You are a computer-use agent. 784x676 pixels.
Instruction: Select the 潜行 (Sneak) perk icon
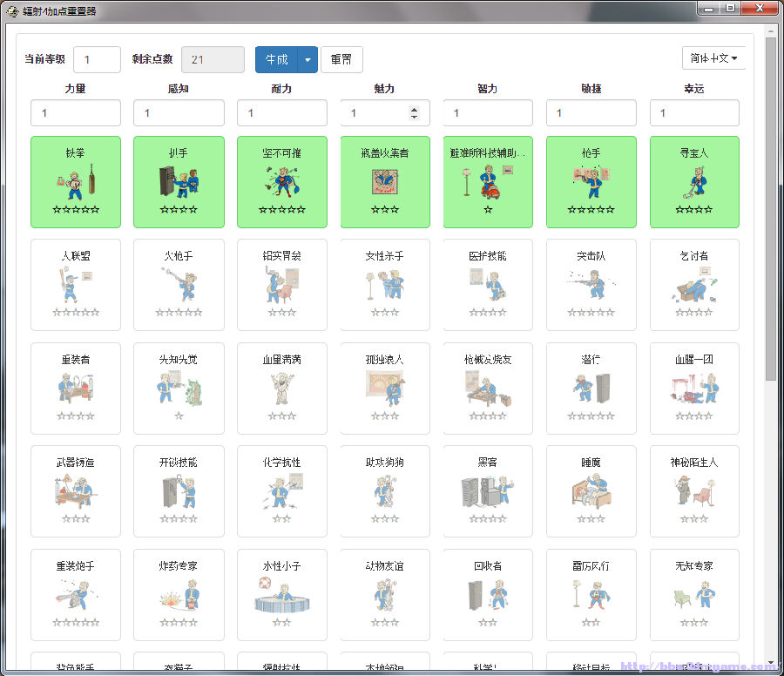[591, 389]
